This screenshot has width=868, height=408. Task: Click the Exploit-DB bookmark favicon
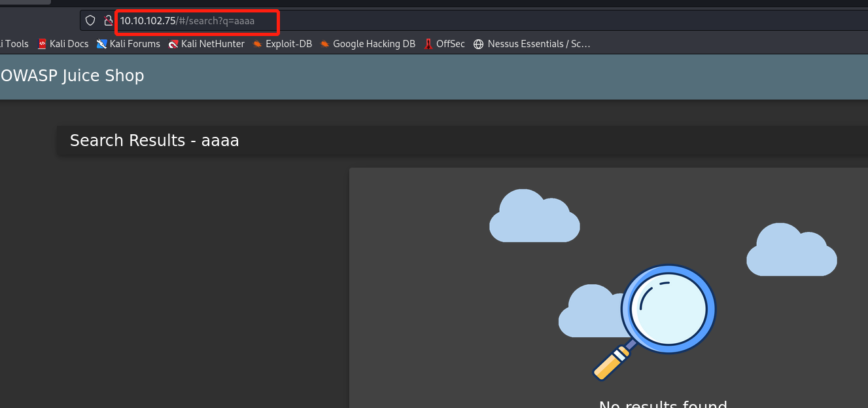258,44
